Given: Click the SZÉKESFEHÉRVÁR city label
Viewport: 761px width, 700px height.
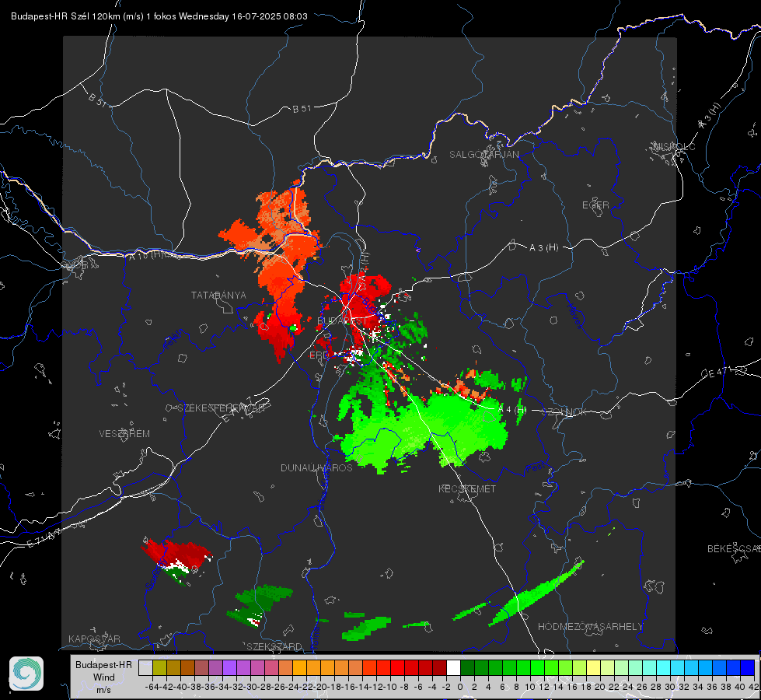Looking at the screenshot, I should coord(221,408).
